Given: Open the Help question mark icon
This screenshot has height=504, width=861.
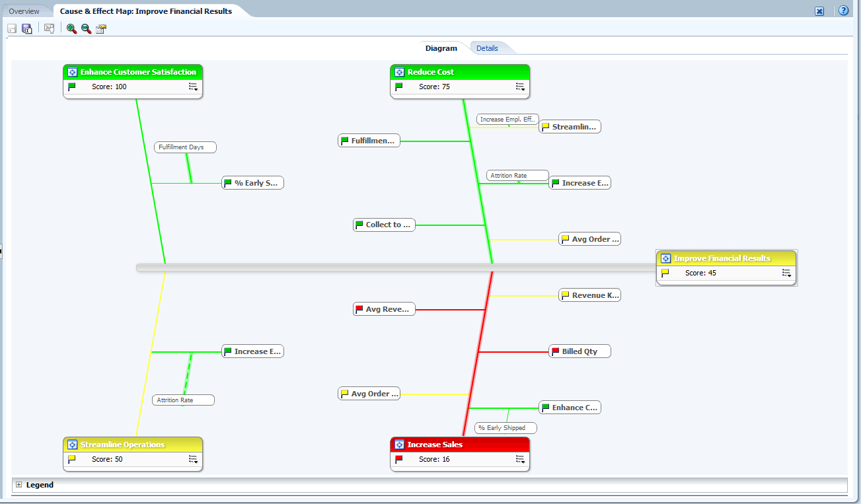Looking at the screenshot, I should tap(843, 11).
